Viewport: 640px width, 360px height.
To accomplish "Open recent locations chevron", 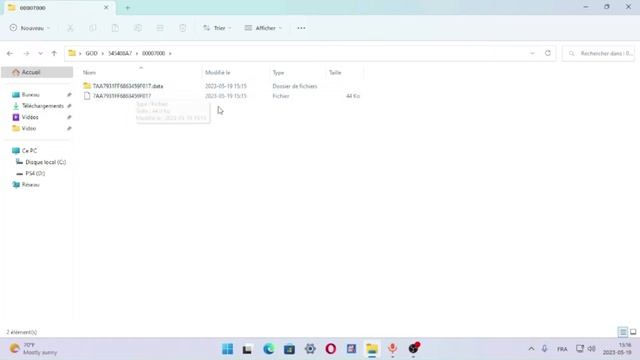I will (x=40, y=53).
